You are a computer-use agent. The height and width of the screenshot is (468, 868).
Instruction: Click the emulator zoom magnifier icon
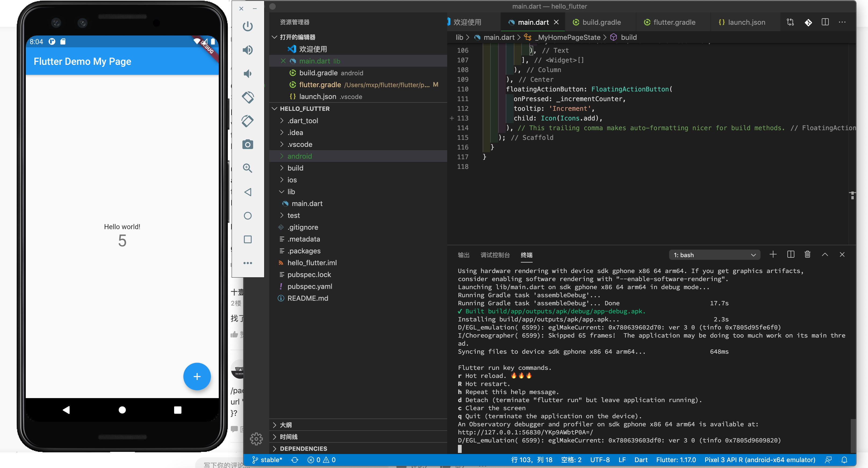[x=248, y=168]
